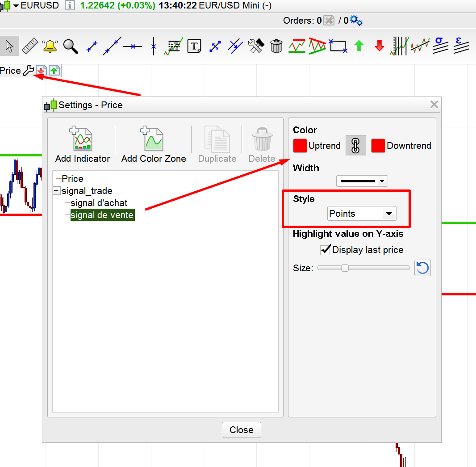This screenshot has width=476, height=467.
Task: Select the regression line tool
Action: click(x=420, y=46)
